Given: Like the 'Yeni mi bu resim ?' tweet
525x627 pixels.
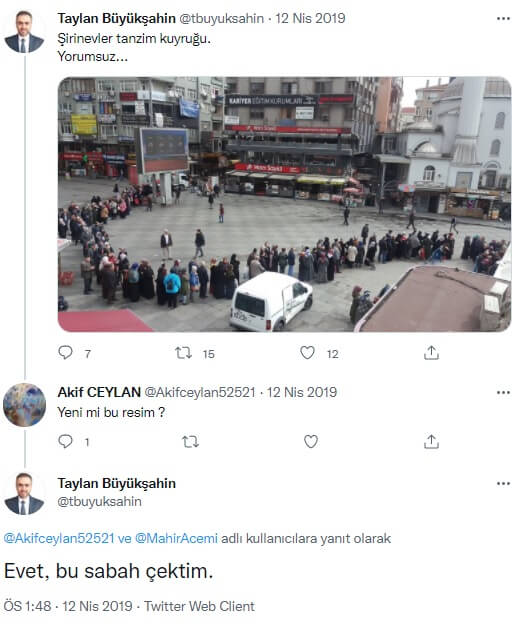Looking at the screenshot, I should coord(311,441).
